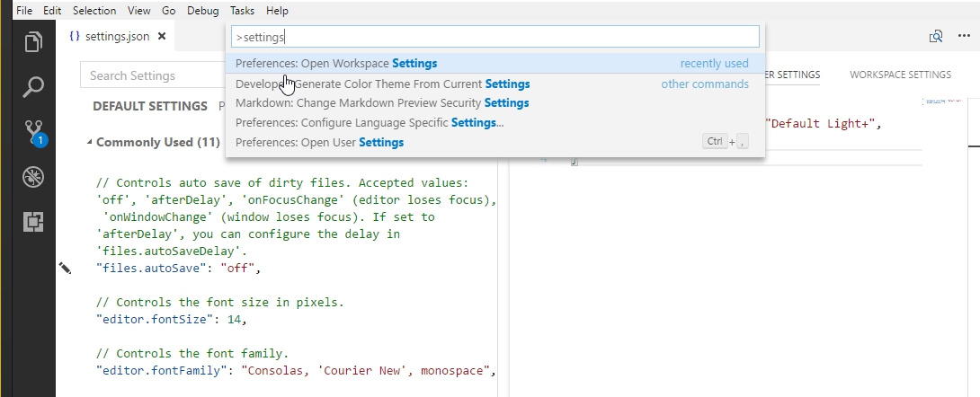Open the Help menu
Image resolution: width=980 pixels, height=397 pixels.
point(277,11)
